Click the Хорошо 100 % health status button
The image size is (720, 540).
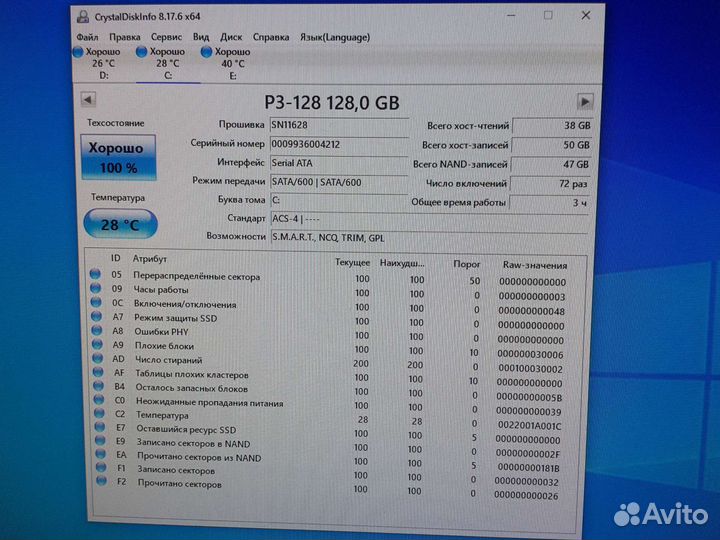tap(118, 157)
